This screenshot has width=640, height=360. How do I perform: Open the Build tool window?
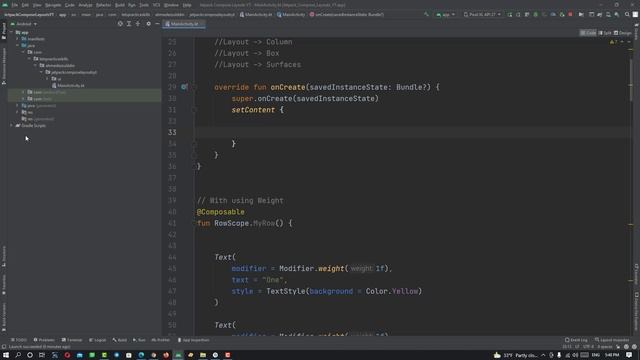click(x=120, y=340)
